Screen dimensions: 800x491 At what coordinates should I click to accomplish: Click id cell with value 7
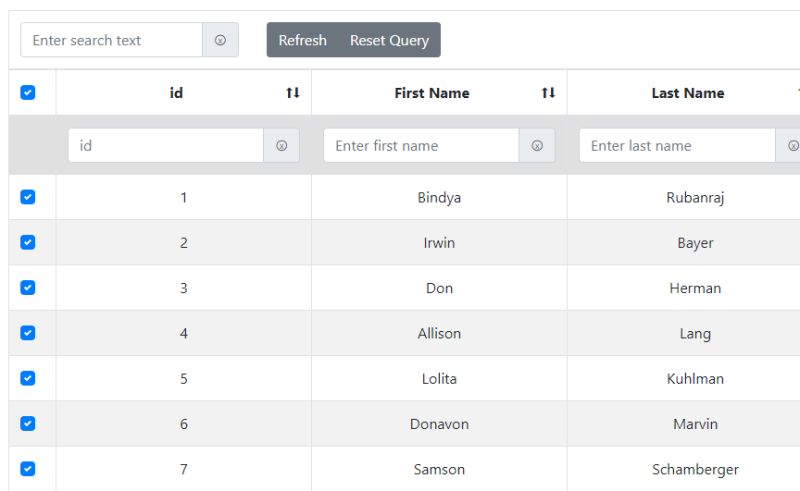184,469
